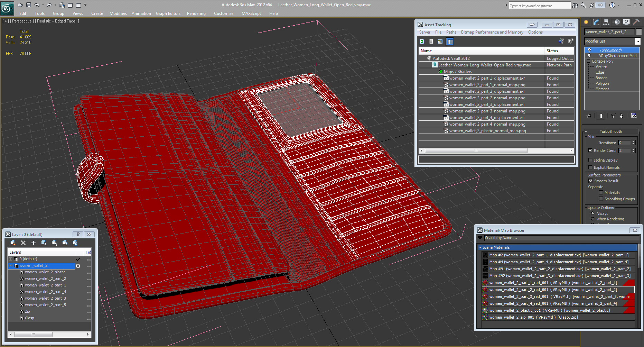Collapse the women_wallet_2 layer
Image resolution: width=644 pixels, height=347 pixels.
coord(11,266)
